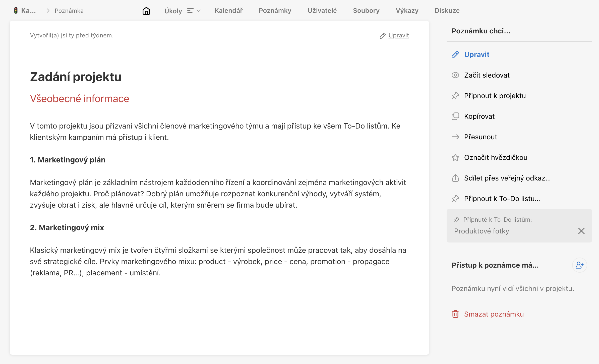Click Smazat poznámku
Image resolution: width=599 pixels, height=364 pixels.
click(494, 314)
